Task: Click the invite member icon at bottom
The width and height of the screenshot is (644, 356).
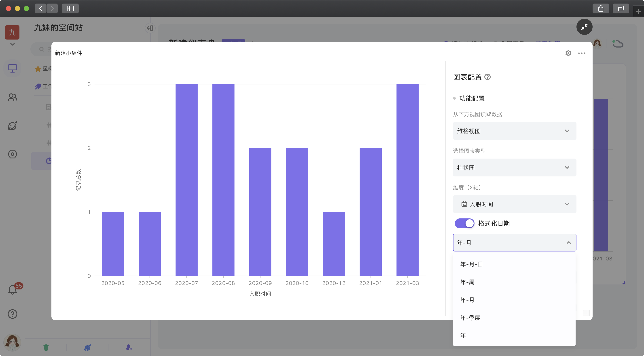Action: pos(129,347)
